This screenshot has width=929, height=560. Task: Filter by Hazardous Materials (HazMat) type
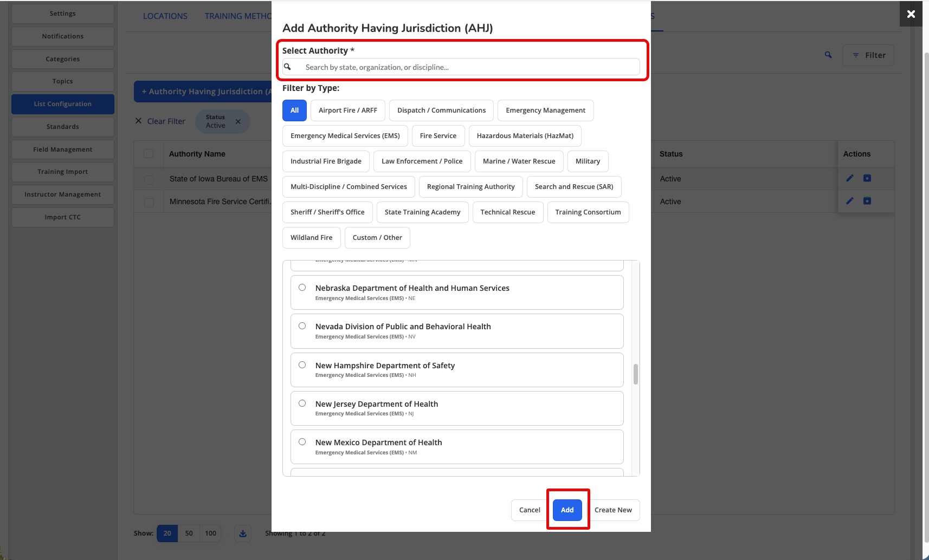pos(525,136)
